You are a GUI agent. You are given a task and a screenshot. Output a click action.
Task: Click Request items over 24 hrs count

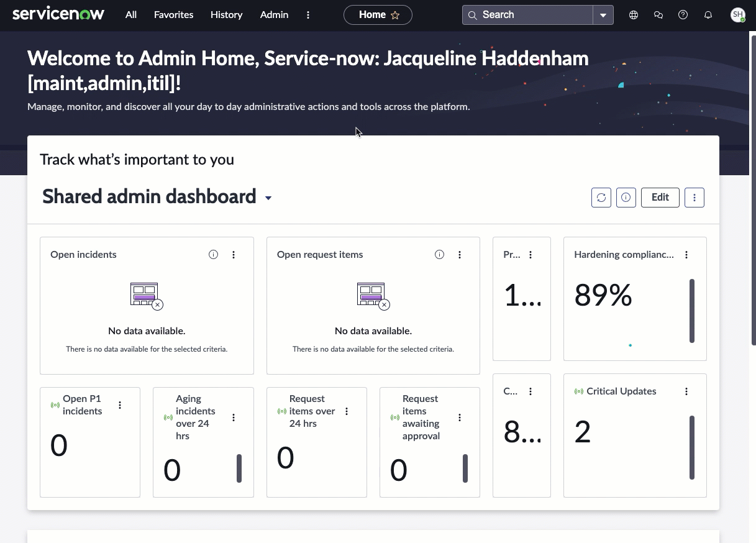pyautogui.click(x=285, y=458)
